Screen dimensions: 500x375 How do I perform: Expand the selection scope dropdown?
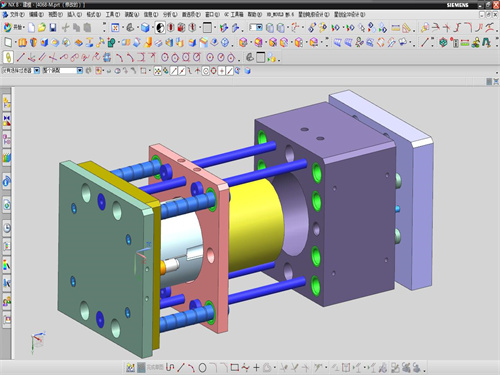coord(80,70)
